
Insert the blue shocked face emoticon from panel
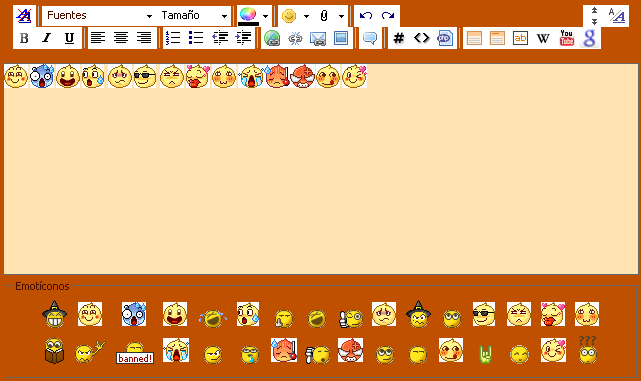[x=134, y=314]
